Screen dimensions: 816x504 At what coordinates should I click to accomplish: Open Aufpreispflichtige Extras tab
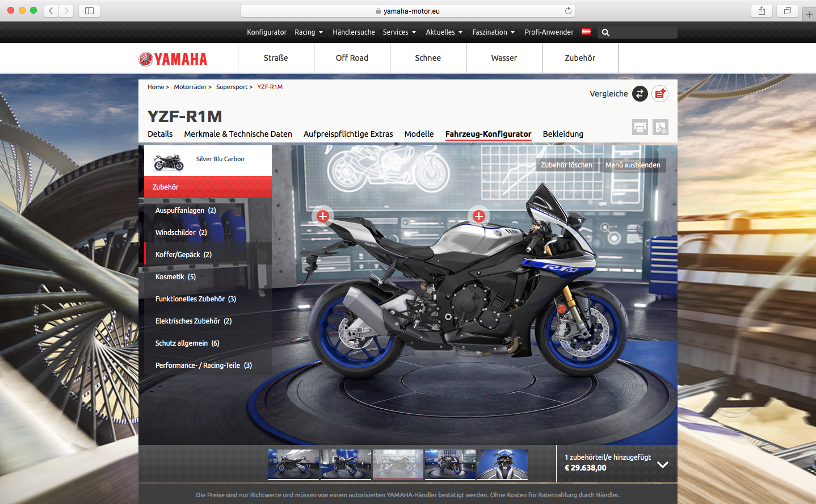(348, 134)
